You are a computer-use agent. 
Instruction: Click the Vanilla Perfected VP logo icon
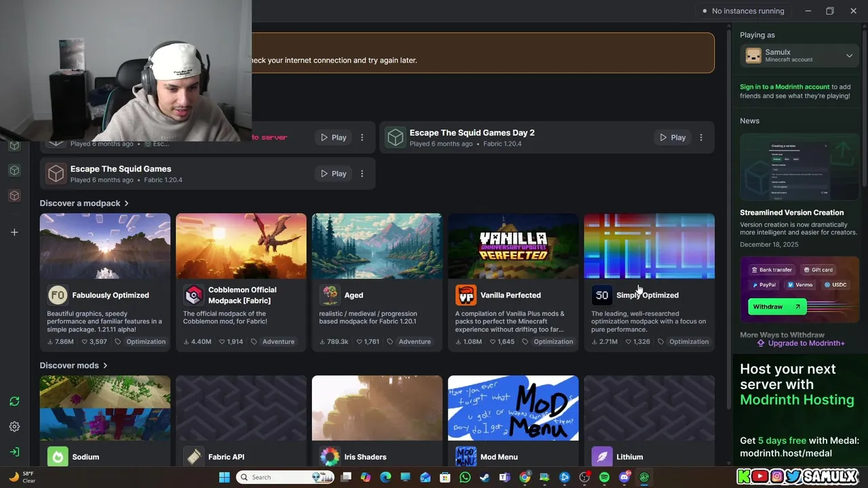[466, 295]
